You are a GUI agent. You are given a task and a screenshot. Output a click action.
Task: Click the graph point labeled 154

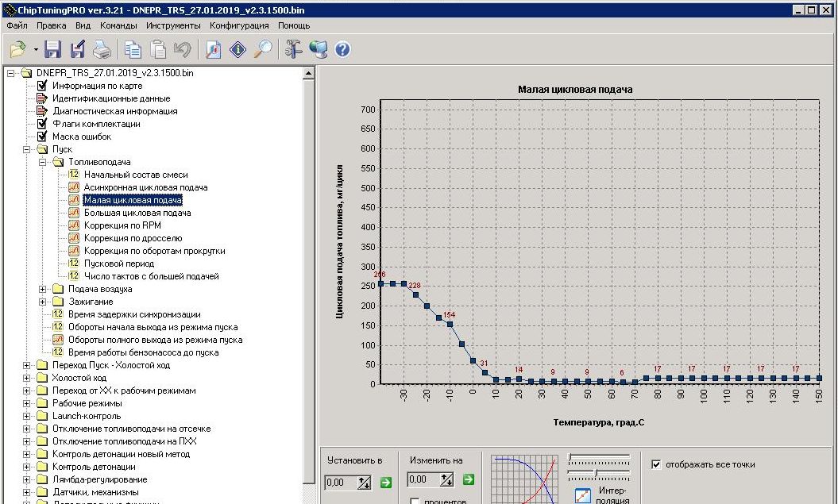pyautogui.click(x=450, y=324)
